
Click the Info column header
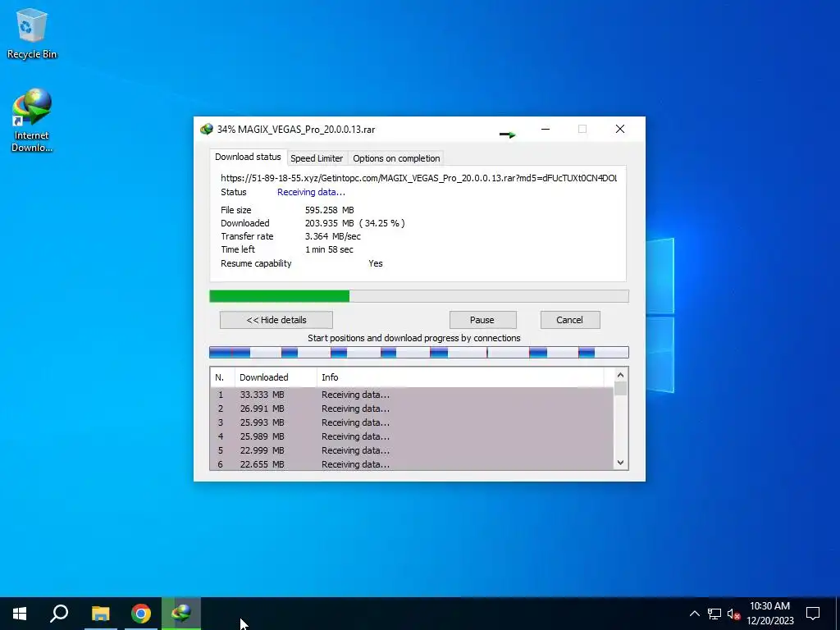(x=460, y=377)
